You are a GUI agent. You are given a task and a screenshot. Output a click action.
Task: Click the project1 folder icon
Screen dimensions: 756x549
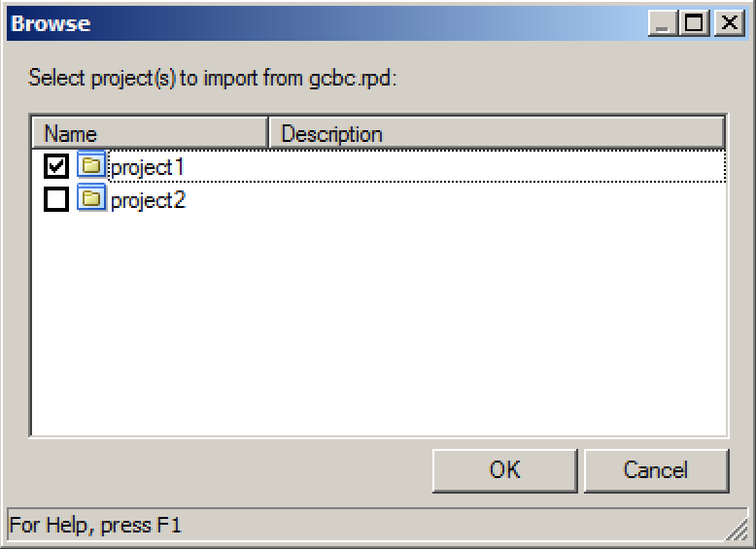(x=91, y=165)
